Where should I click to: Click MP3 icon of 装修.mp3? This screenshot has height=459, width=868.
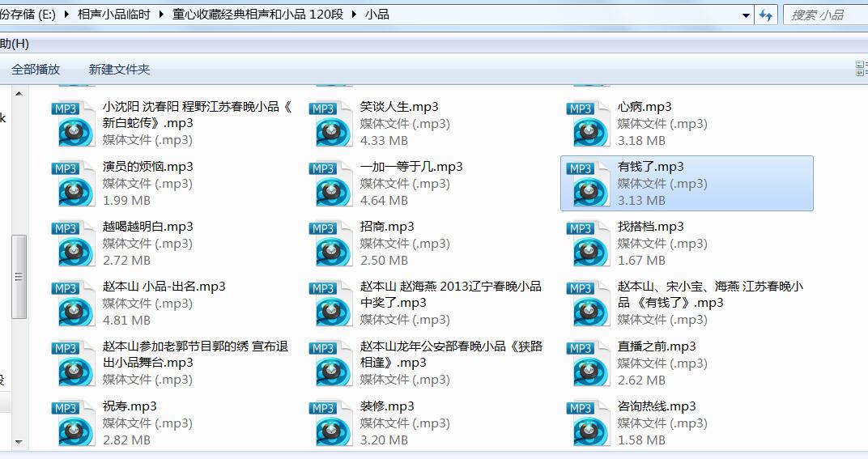point(330,423)
